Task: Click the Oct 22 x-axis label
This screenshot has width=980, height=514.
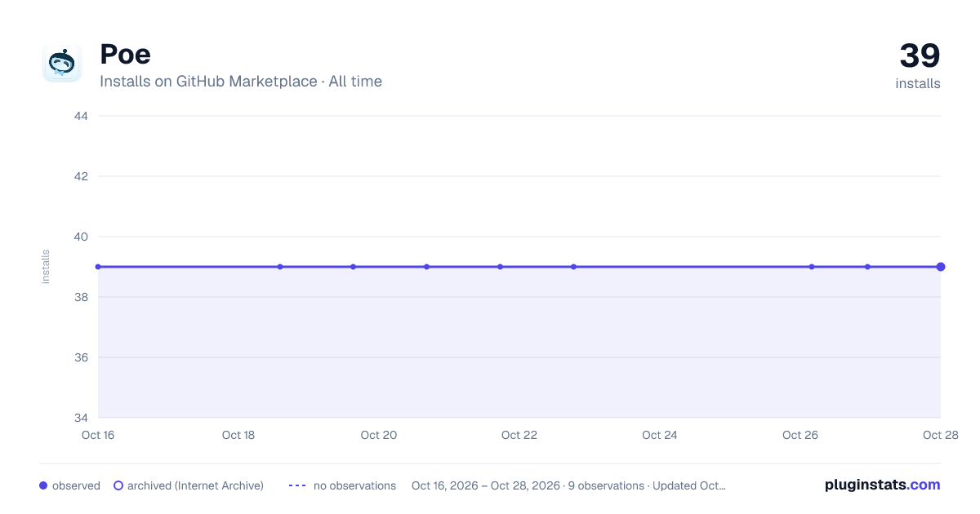Action: point(519,435)
